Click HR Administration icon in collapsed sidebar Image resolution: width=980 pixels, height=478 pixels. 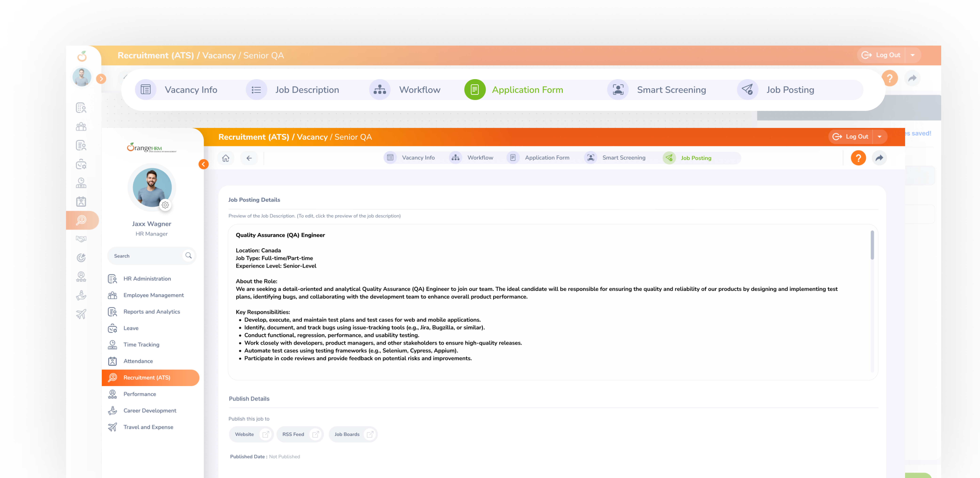81,108
